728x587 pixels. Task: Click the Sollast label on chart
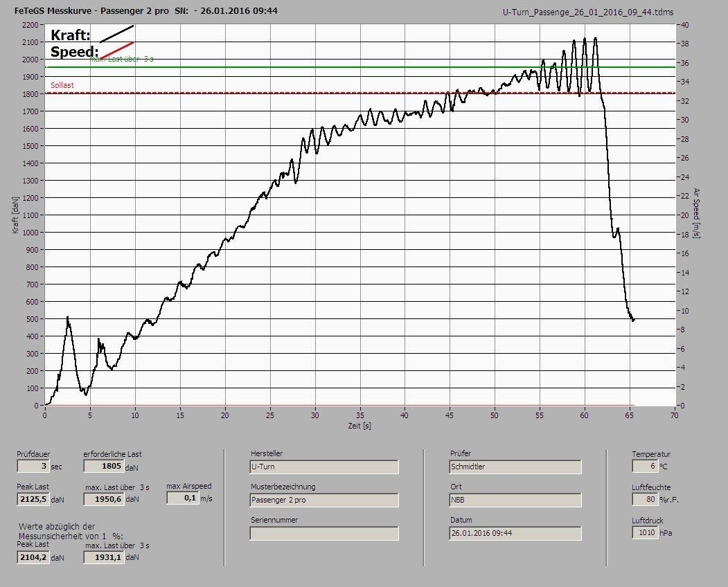point(62,85)
